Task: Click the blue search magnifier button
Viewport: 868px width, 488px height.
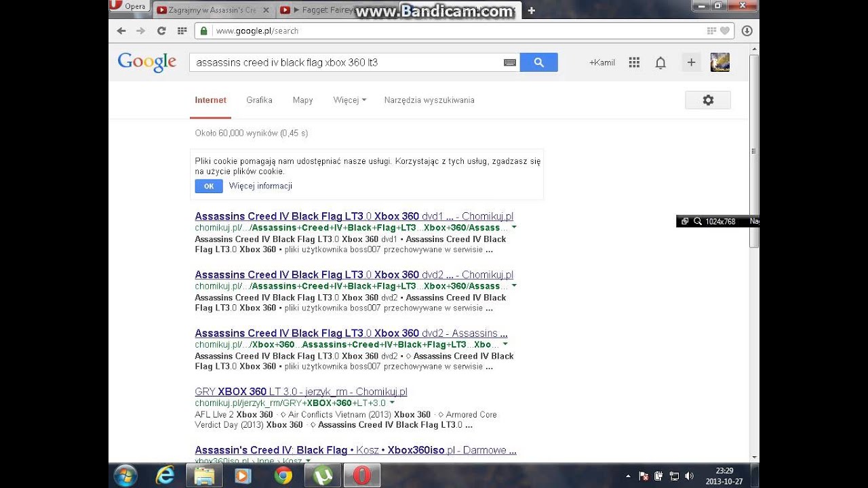Action: click(539, 62)
